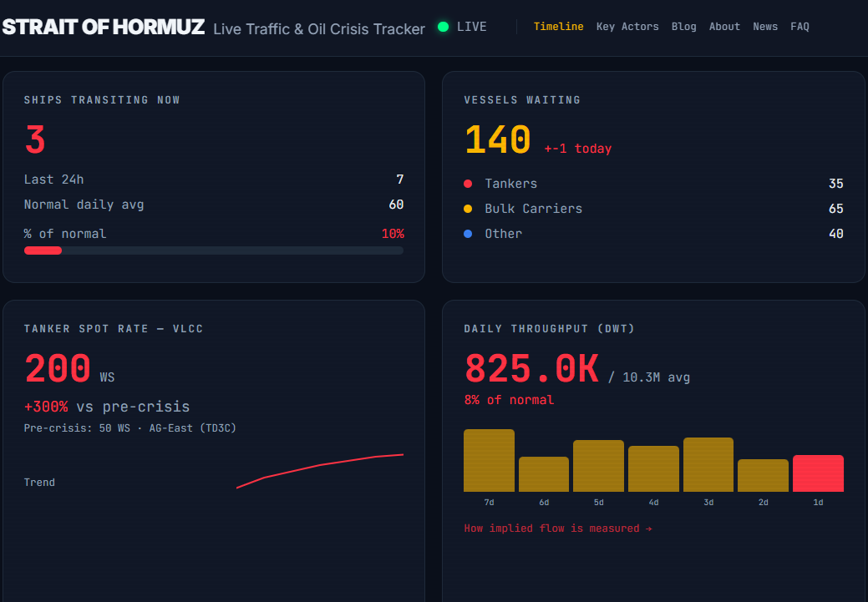Image resolution: width=868 pixels, height=602 pixels.
Task: Click the 'Normal daily avg' row label
Action: [x=84, y=205]
